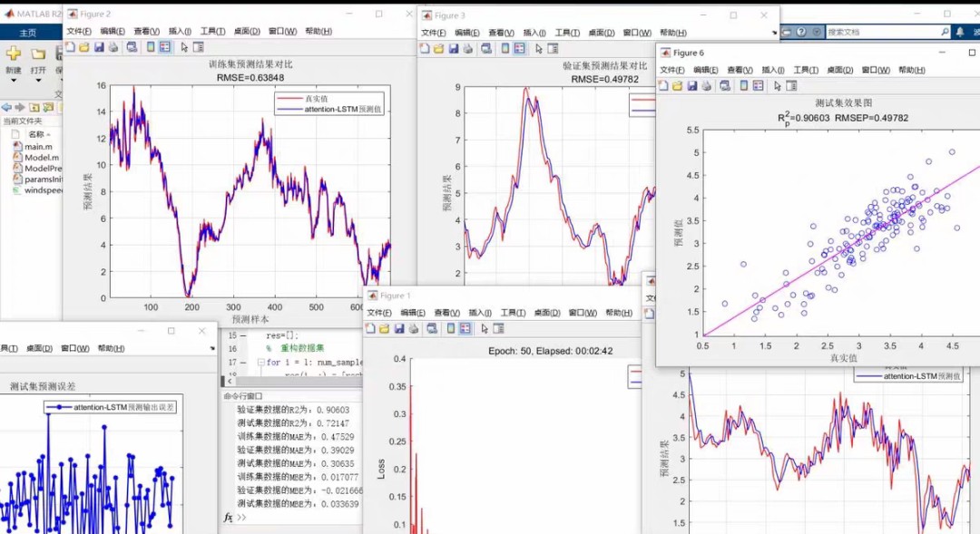Open Property Inspector icon in Figure 2
The height and width of the screenshot is (534, 980).
point(198,47)
